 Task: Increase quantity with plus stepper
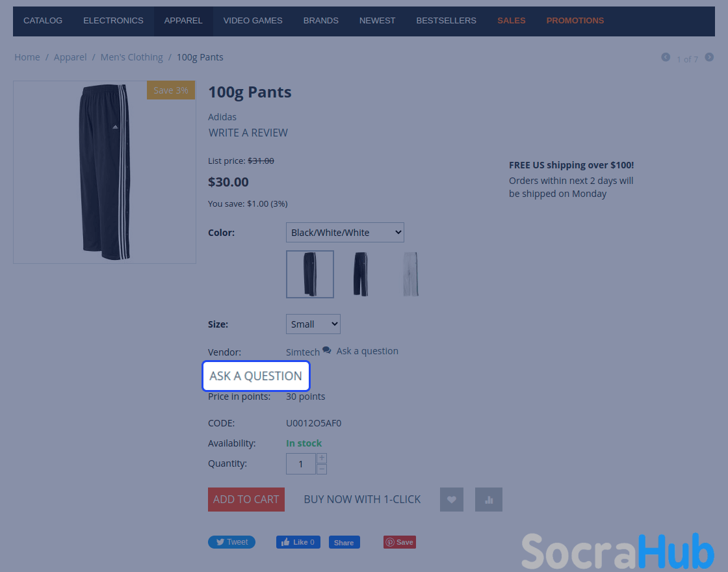point(322,458)
